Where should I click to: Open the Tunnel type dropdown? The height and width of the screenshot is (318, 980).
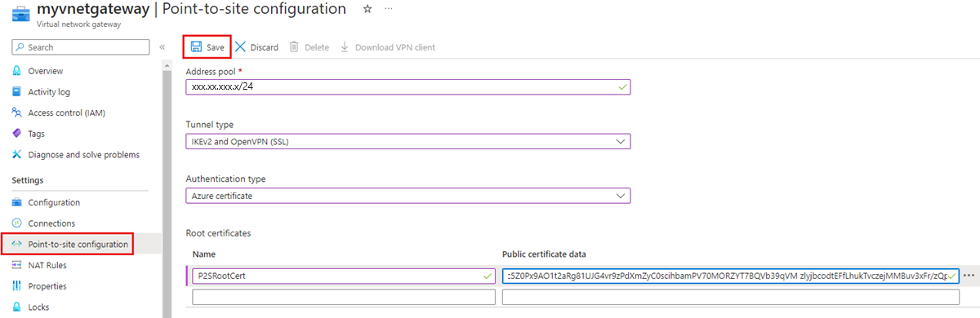coord(408,142)
